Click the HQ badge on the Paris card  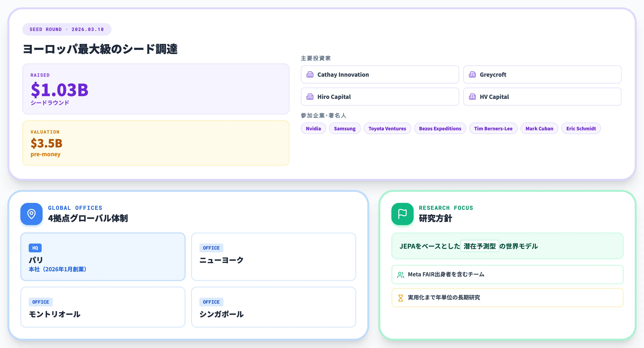pyautogui.click(x=35, y=248)
